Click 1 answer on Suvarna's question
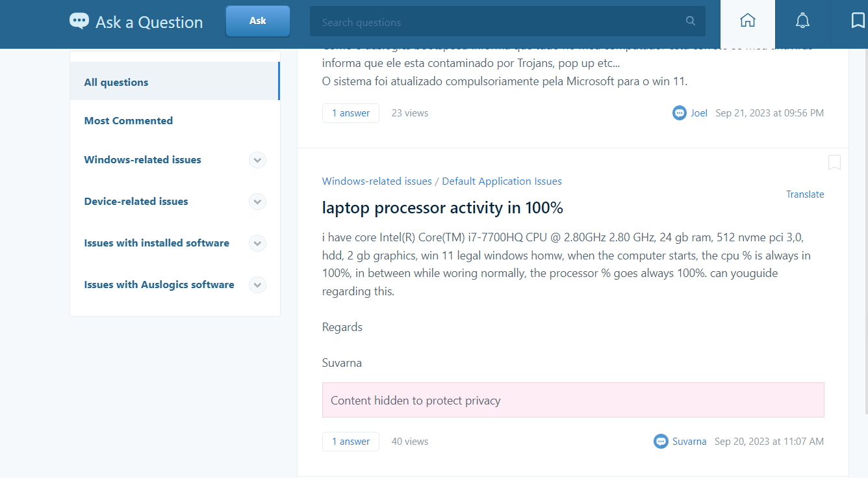The image size is (868, 478). point(351,442)
